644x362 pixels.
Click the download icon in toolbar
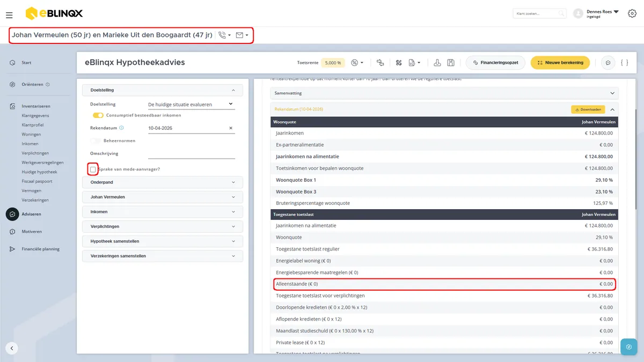click(x=437, y=63)
